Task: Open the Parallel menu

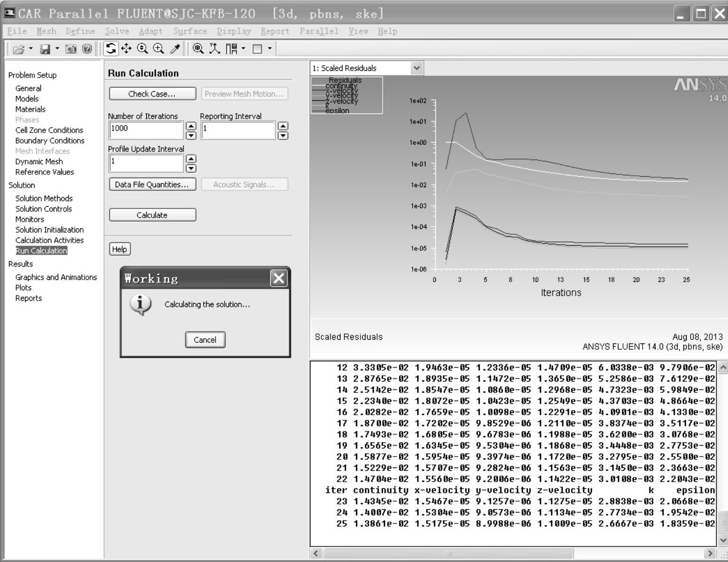Action: (x=319, y=31)
